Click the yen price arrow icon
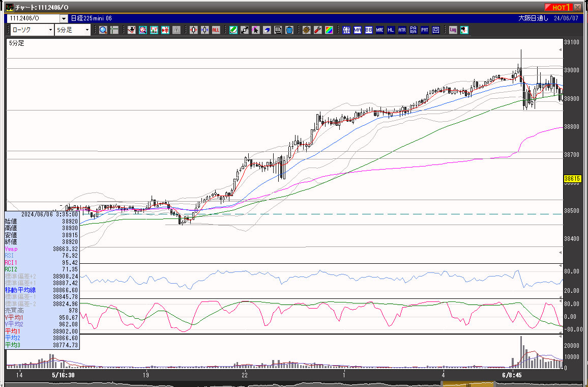Image resolution: width=588 pixels, height=387 pixels. coord(165,30)
